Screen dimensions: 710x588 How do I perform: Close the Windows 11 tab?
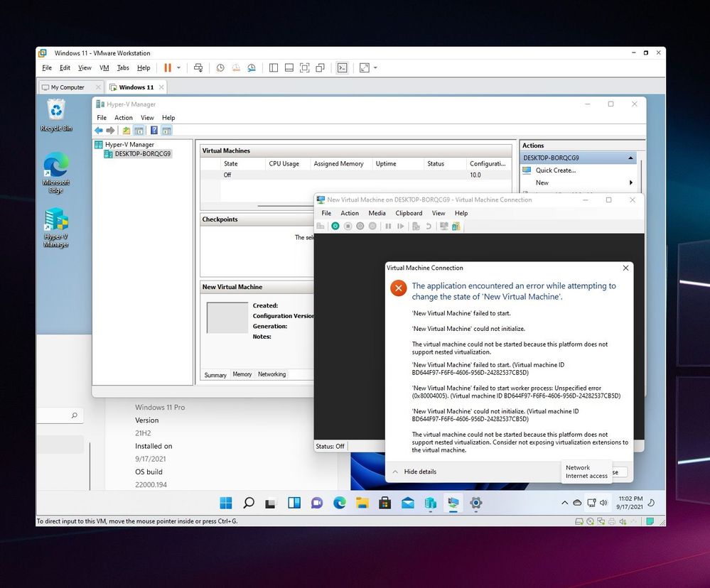coord(161,87)
